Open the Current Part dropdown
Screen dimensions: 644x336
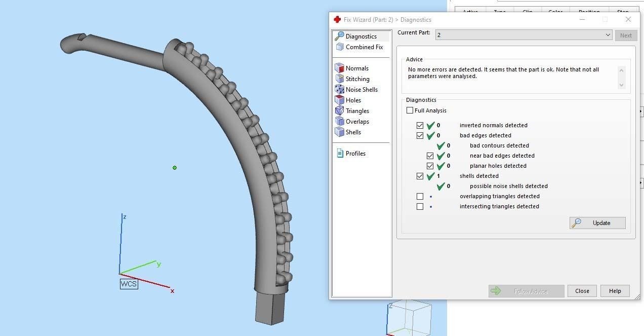pyautogui.click(x=524, y=35)
